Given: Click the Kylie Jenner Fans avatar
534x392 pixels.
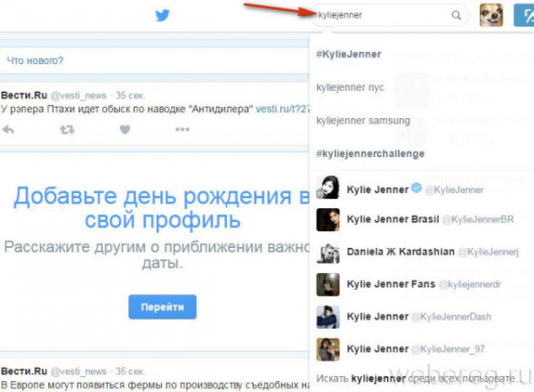Looking at the screenshot, I should (x=328, y=284).
